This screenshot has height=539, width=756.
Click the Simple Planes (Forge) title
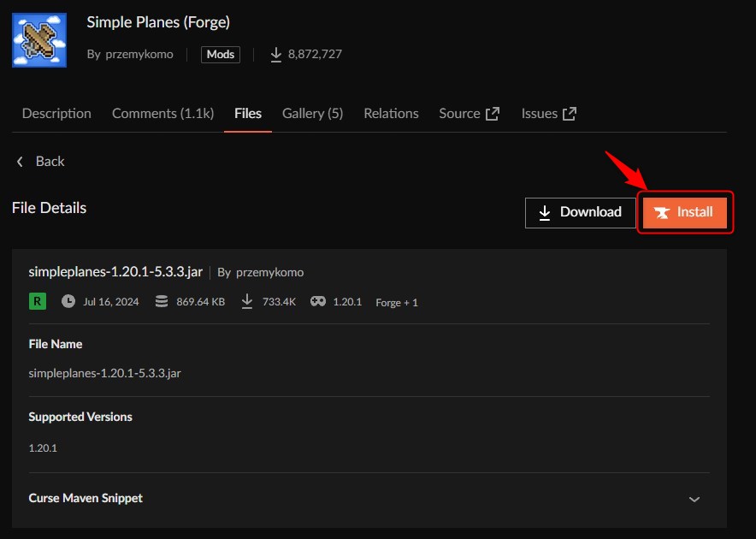click(x=158, y=23)
